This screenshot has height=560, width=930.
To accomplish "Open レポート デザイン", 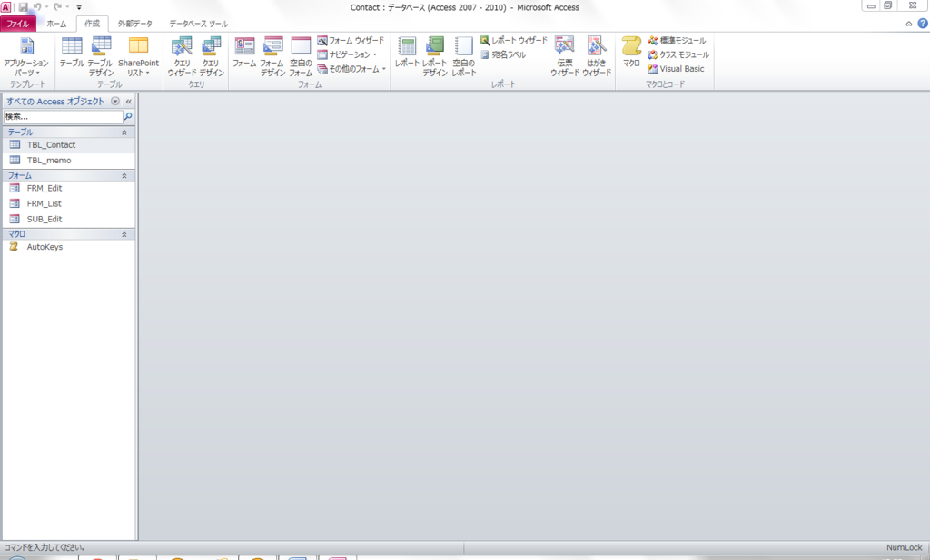I will (435, 56).
